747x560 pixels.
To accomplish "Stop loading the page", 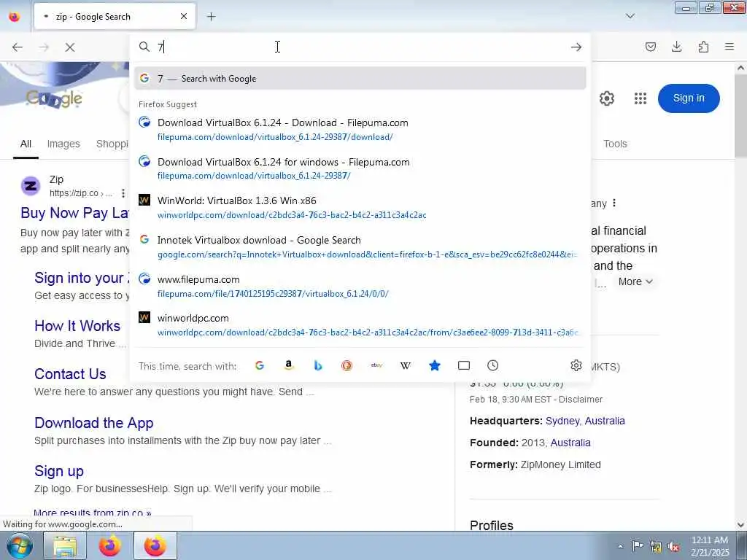I will pos(70,47).
